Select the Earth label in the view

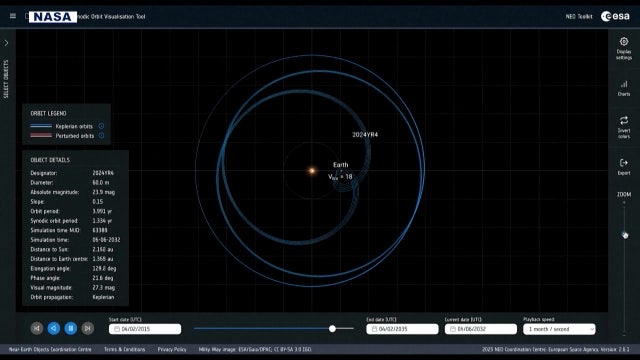(340, 165)
